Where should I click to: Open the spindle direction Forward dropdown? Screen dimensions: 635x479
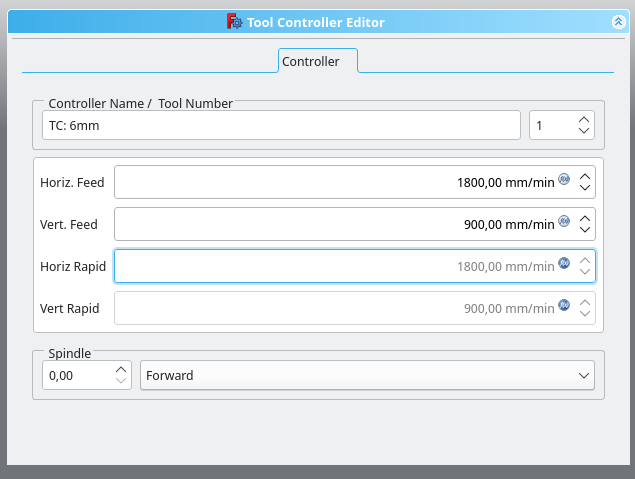[x=367, y=375]
